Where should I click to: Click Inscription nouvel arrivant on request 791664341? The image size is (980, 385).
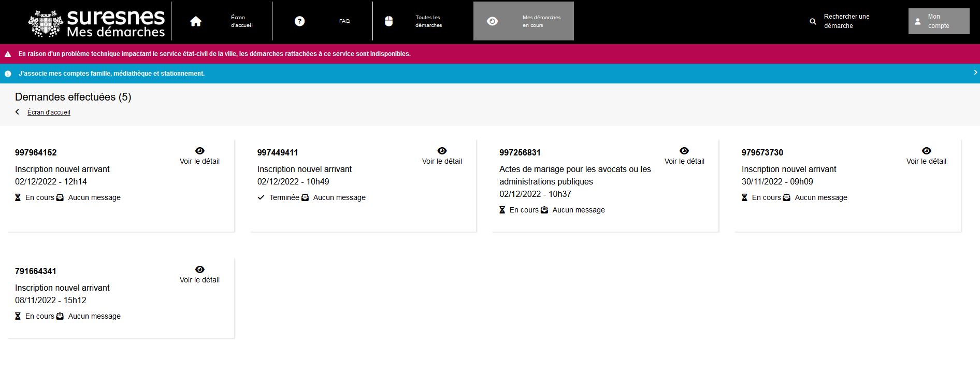coord(62,288)
